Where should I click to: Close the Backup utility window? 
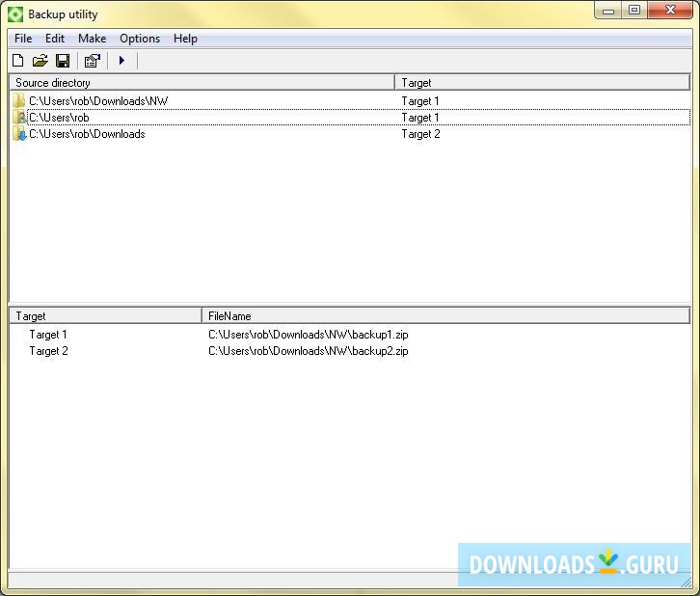click(670, 11)
